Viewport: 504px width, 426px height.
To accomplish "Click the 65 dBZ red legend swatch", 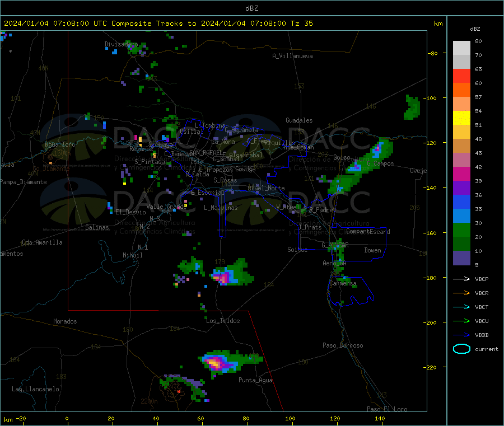I will point(461,76).
